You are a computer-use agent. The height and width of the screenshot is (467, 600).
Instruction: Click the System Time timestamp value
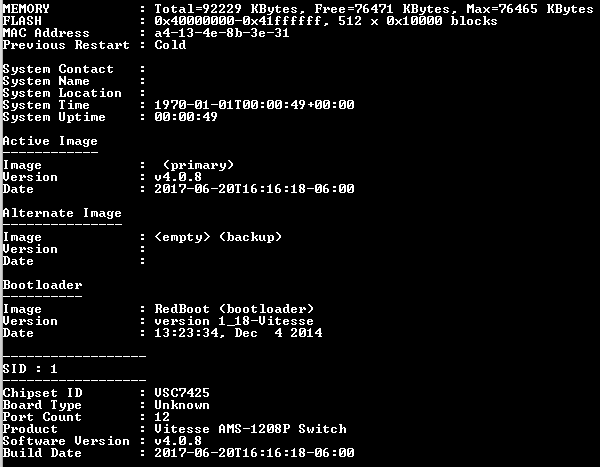point(254,105)
